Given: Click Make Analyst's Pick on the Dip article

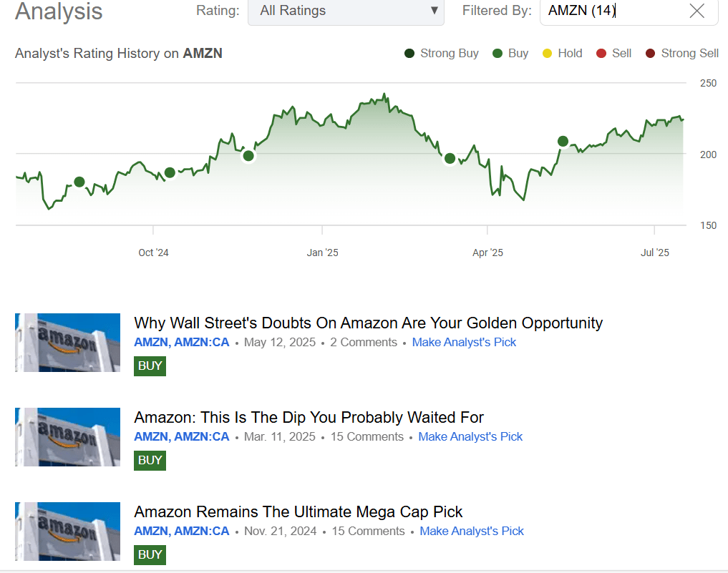Looking at the screenshot, I should (x=470, y=436).
